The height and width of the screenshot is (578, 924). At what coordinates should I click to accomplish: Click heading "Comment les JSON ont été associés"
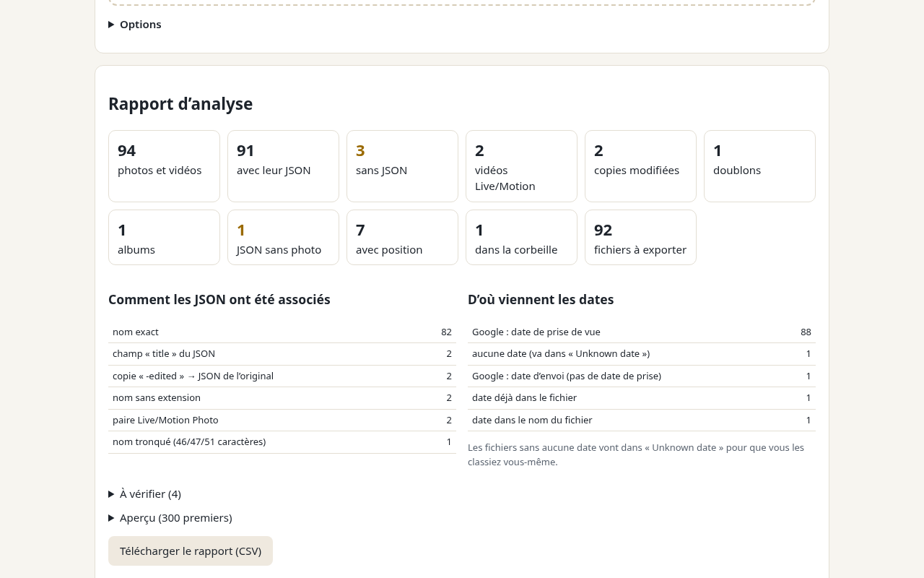point(219,300)
